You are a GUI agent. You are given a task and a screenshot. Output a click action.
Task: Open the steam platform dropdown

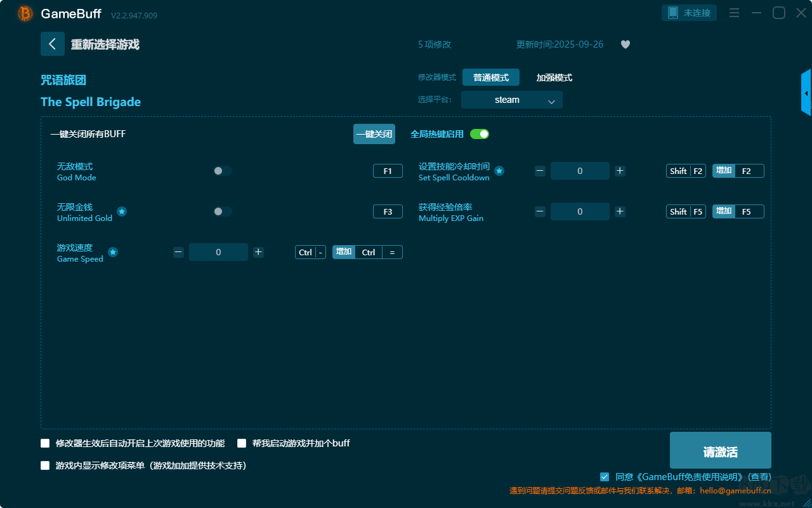coord(512,100)
